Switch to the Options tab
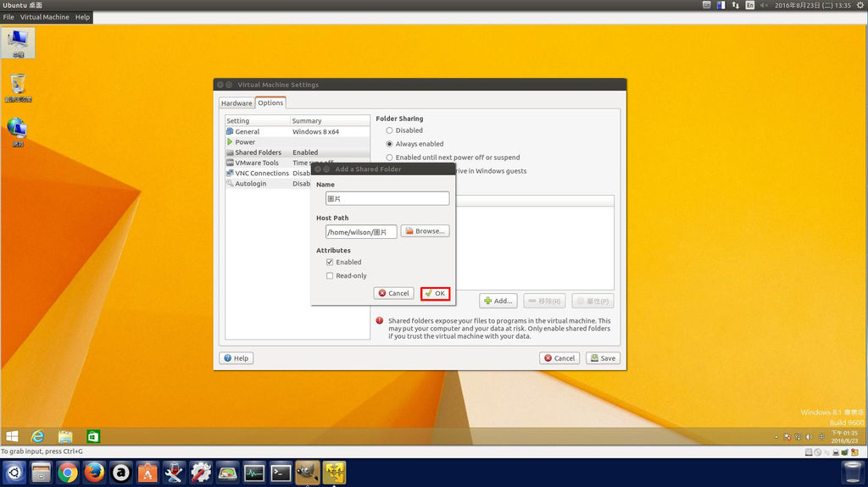Screen dimensions: 868x487 270,102
